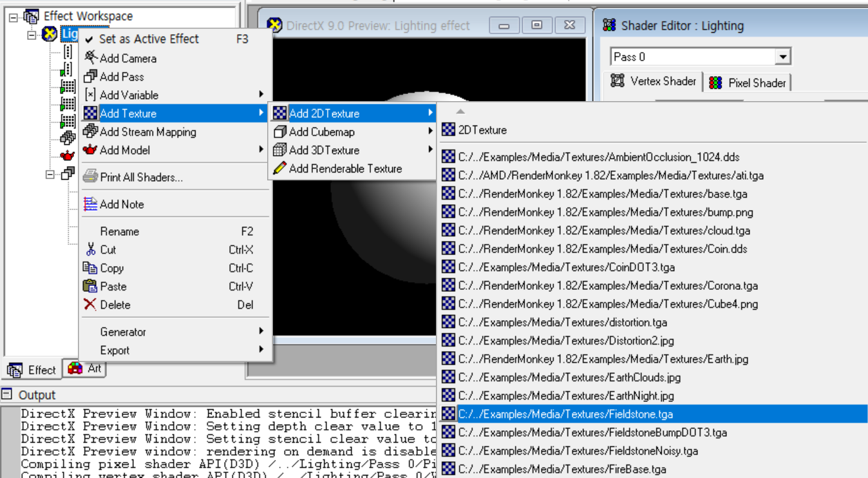Viewport: 868px width, 478px height.
Task: Choose cloud.tga texture
Action: [653, 230]
